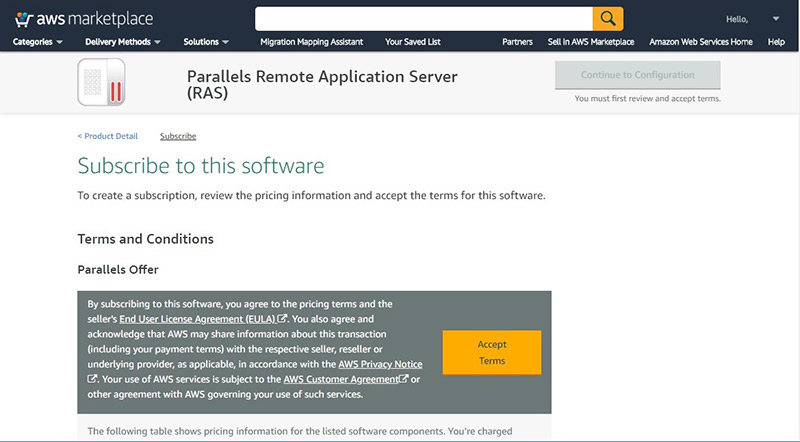Click the Parallels RAS product logo
800x442 pixels.
point(102,82)
